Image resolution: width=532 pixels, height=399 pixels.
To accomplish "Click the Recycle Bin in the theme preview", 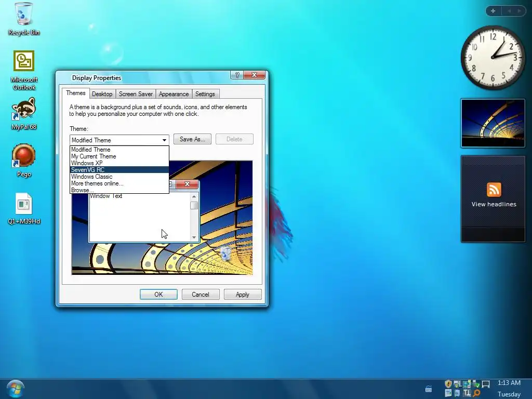I will click(225, 254).
